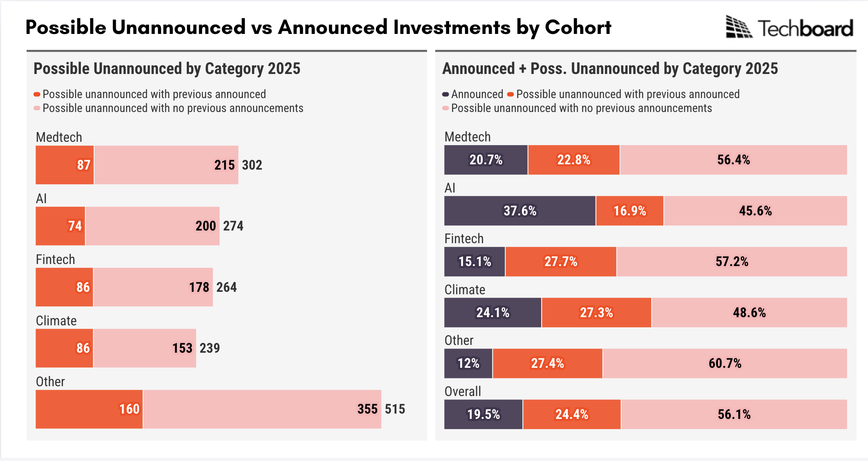Click the Fintech 178 pink bar segment

coord(153,287)
